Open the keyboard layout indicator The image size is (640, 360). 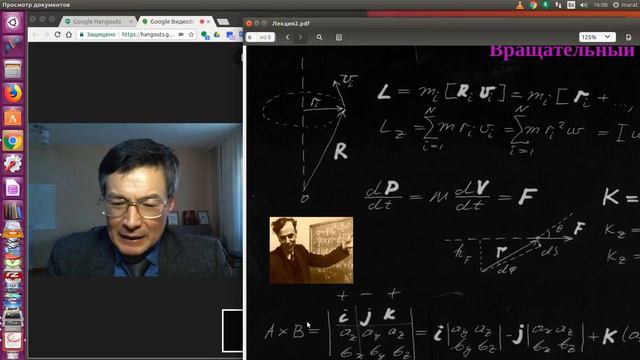(x=571, y=5)
